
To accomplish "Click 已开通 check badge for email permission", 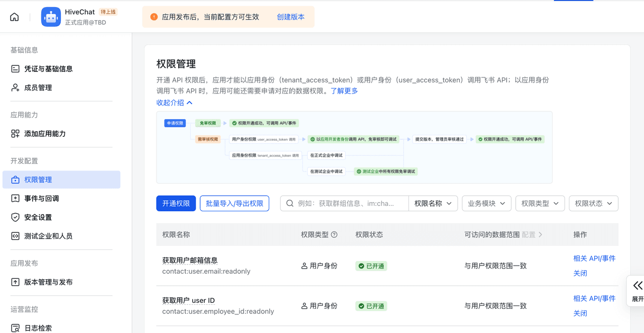I will pos(371,266).
